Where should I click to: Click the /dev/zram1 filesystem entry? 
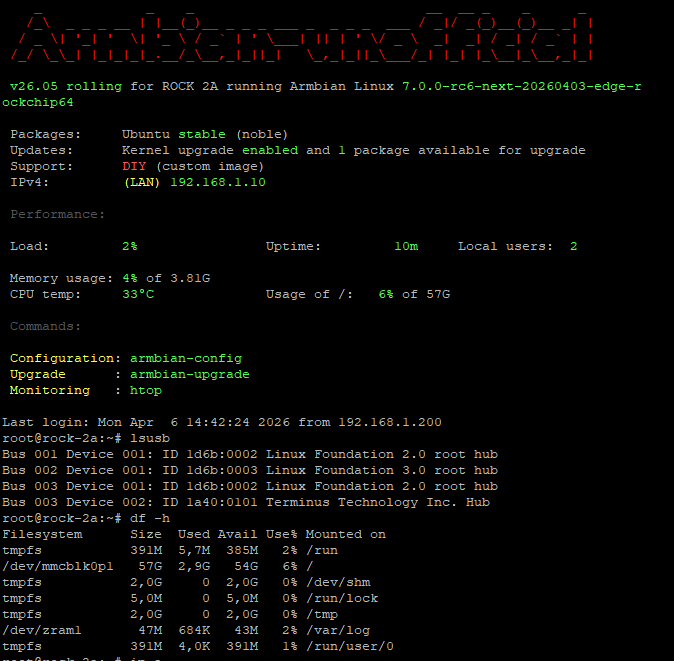42,630
